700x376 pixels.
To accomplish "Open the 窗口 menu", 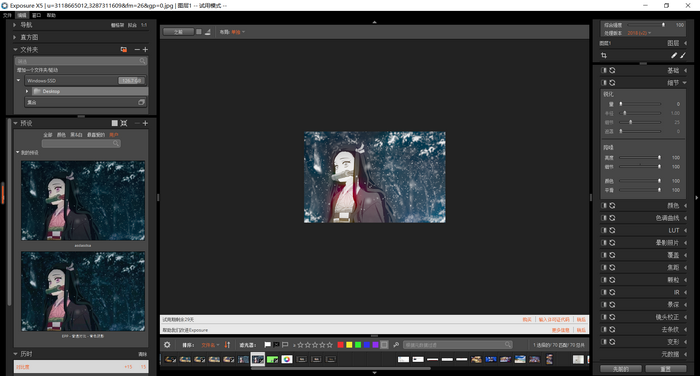I will coord(37,15).
